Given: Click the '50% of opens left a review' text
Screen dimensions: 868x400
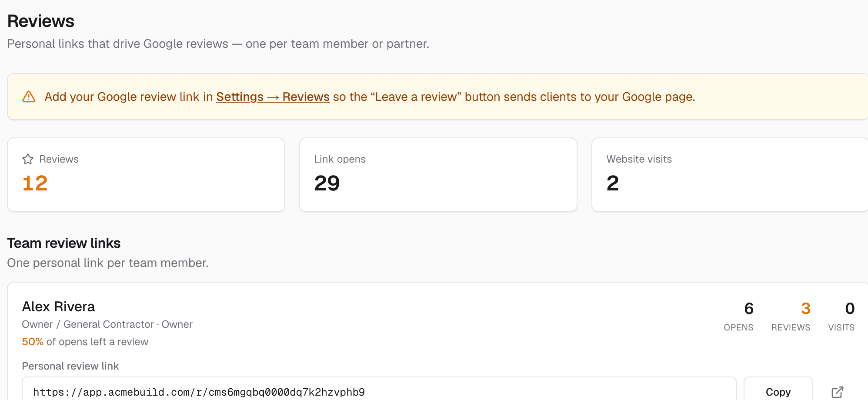Looking at the screenshot, I should pyautogui.click(x=85, y=342).
